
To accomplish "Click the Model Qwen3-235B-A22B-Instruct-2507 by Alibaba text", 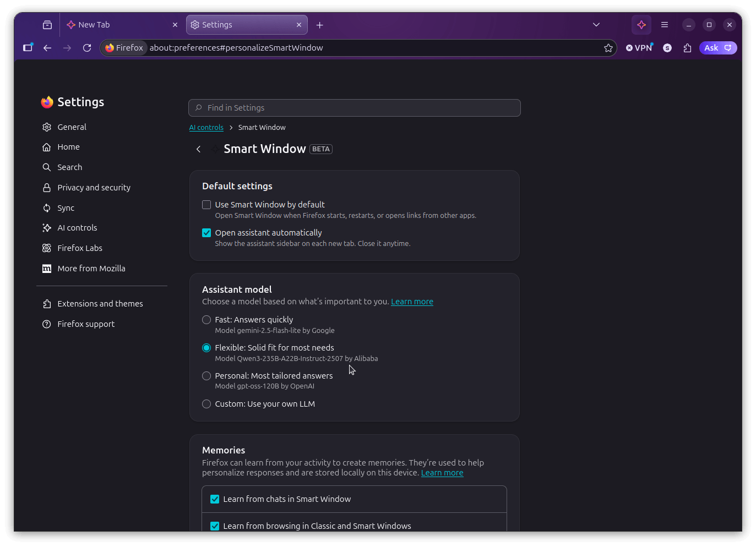I will pos(296,359).
